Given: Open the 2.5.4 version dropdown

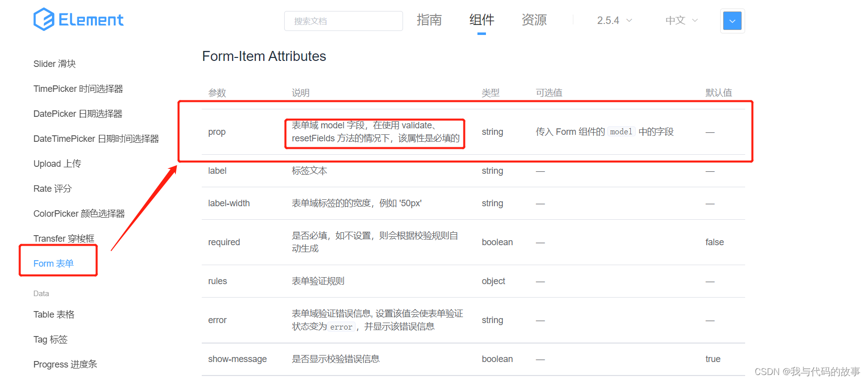Looking at the screenshot, I should point(615,20).
